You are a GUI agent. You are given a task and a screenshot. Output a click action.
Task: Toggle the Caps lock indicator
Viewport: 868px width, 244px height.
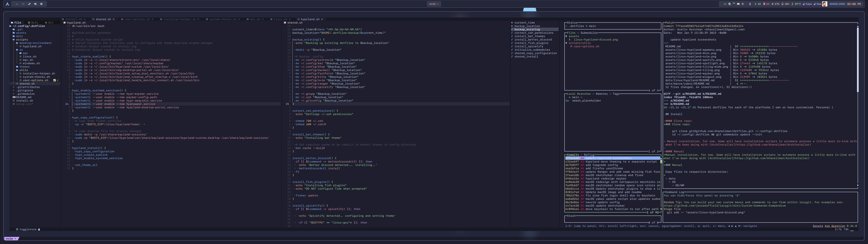(807, 4)
